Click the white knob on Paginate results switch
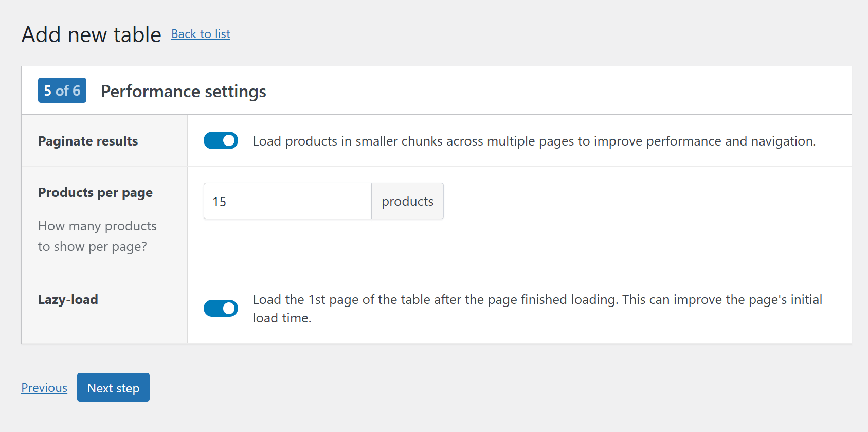This screenshot has height=432, width=868. [229, 140]
